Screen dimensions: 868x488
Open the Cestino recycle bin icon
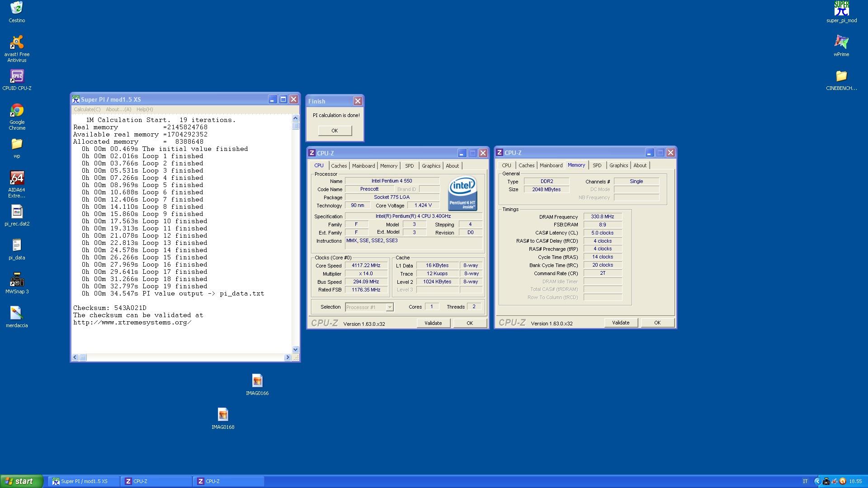17,12
